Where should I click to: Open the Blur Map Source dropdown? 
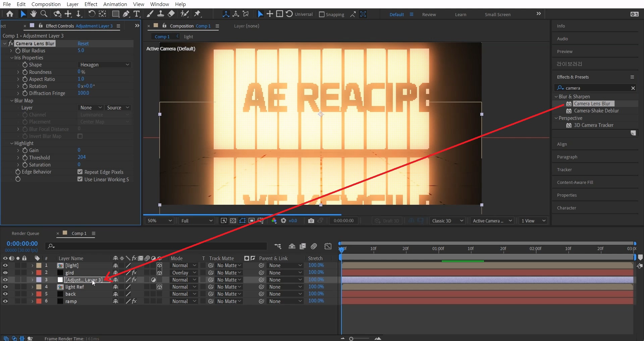[x=117, y=108]
